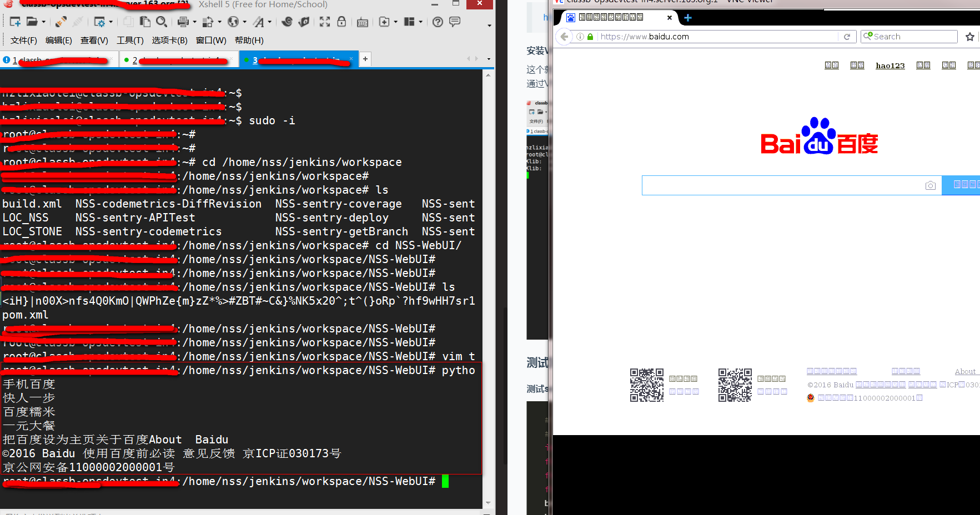Click the lock screen padlock icon in Xshell

coord(341,22)
